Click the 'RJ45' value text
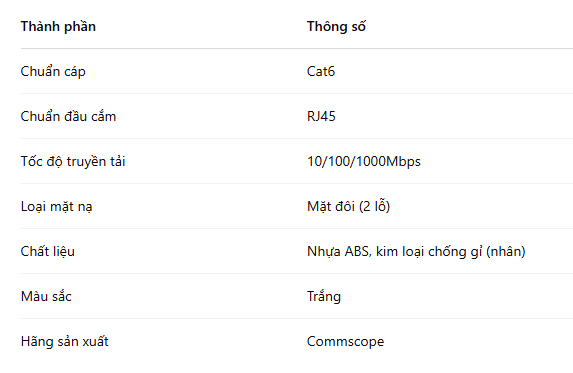The height and width of the screenshot is (373, 573). tap(321, 116)
